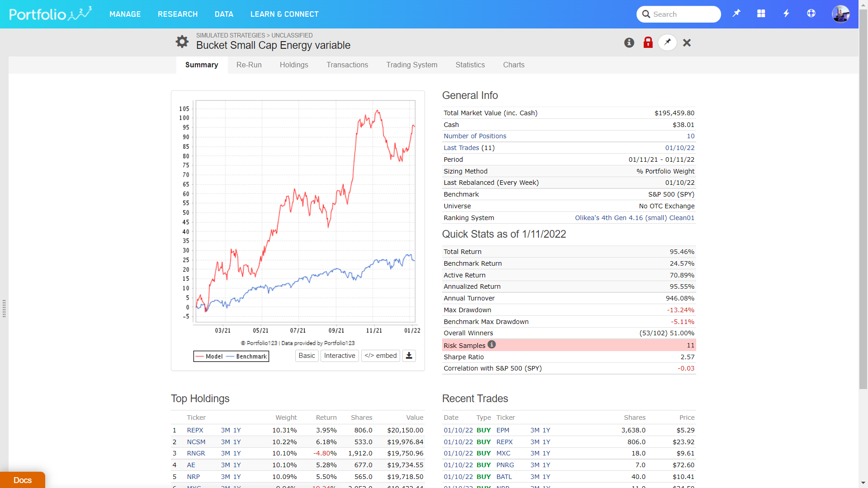The image size is (868, 488).
Task: Open the Trading System tab
Action: click(411, 65)
